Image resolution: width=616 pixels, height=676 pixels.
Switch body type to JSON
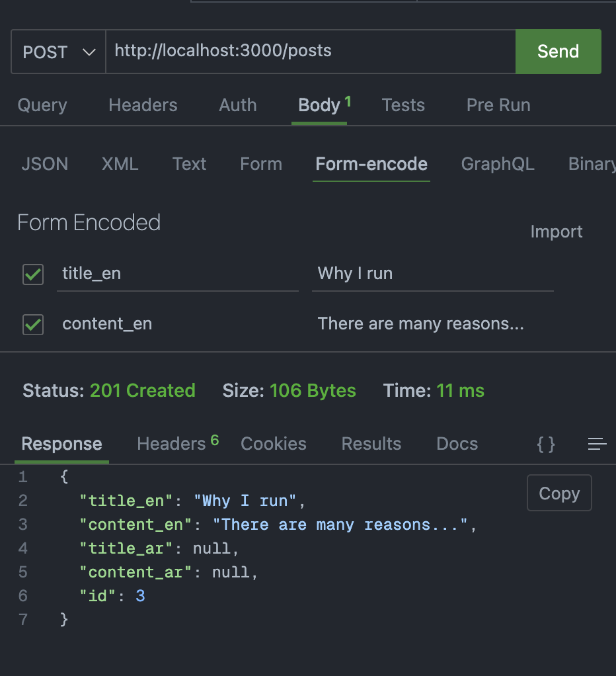[x=44, y=164]
